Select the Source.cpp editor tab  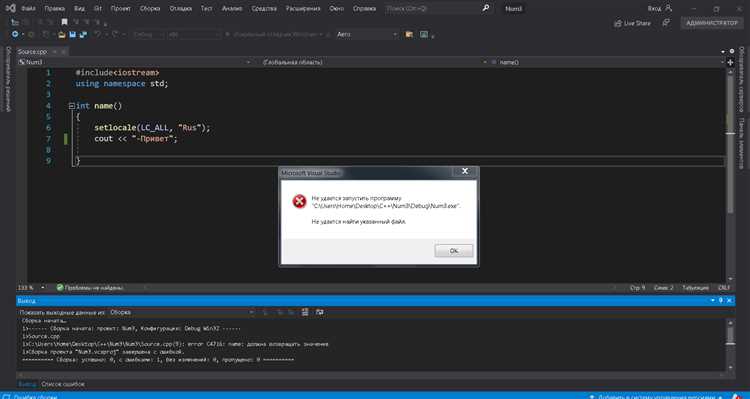click(x=33, y=51)
